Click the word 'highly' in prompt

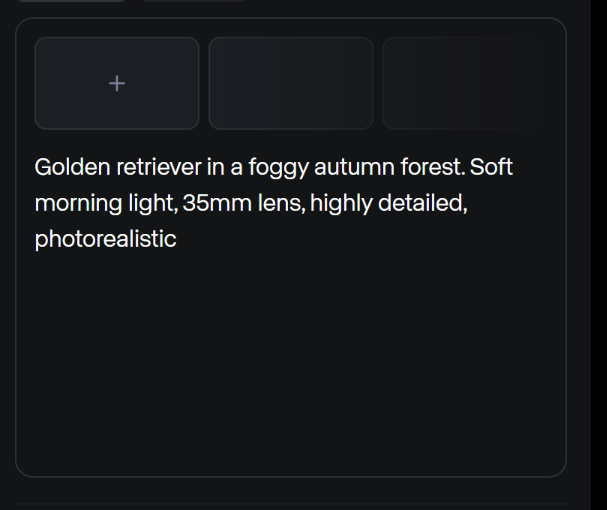coord(341,204)
